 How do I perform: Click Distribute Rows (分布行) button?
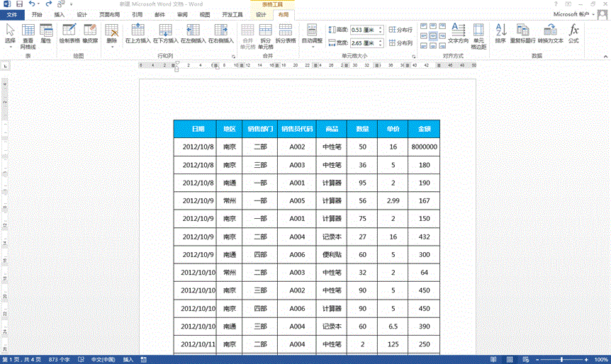click(x=400, y=30)
